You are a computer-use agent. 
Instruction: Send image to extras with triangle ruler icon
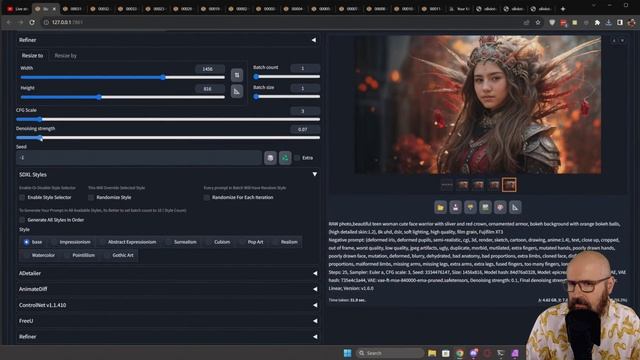coord(515,207)
